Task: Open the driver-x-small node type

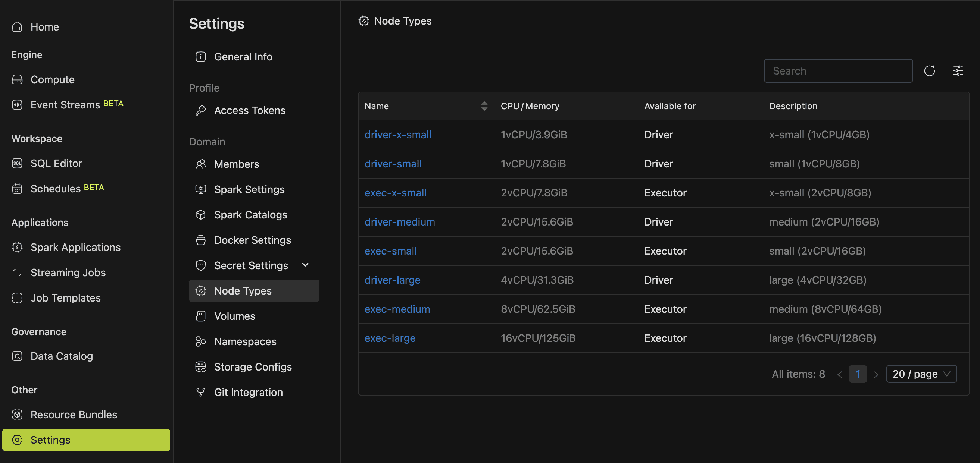Action: 397,134
